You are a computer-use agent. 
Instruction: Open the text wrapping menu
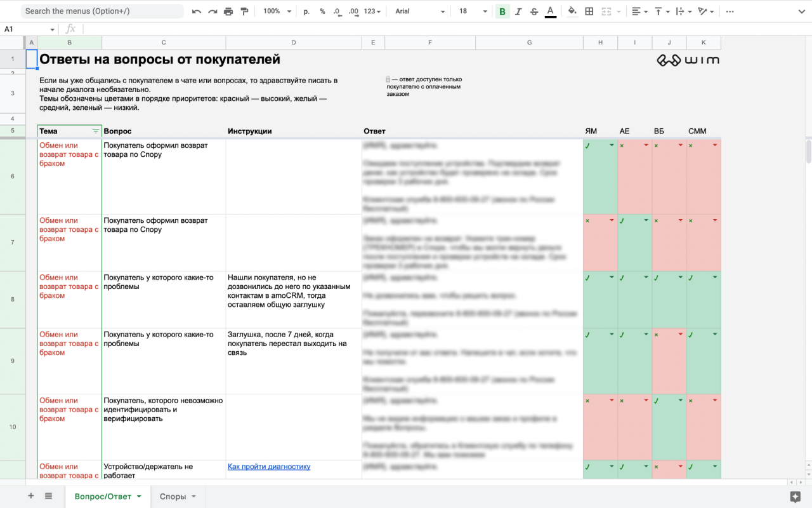(x=683, y=11)
